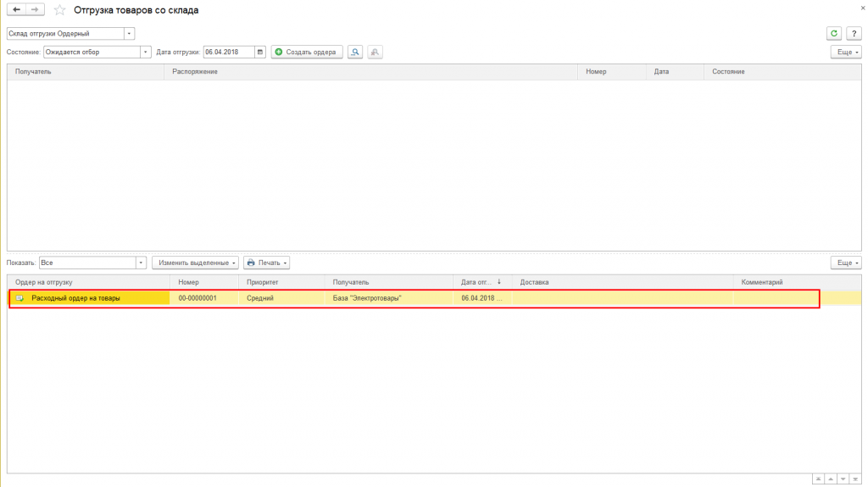The width and height of the screenshot is (868, 487).
Task: Jump to the list end with scroll icon
Action: pyautogui.click(x=855, y=479)
